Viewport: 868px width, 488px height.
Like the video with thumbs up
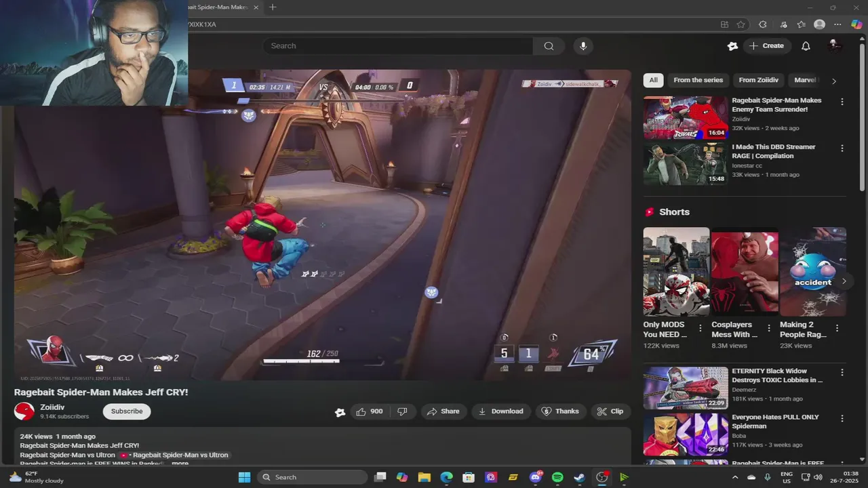click(369, 411)
